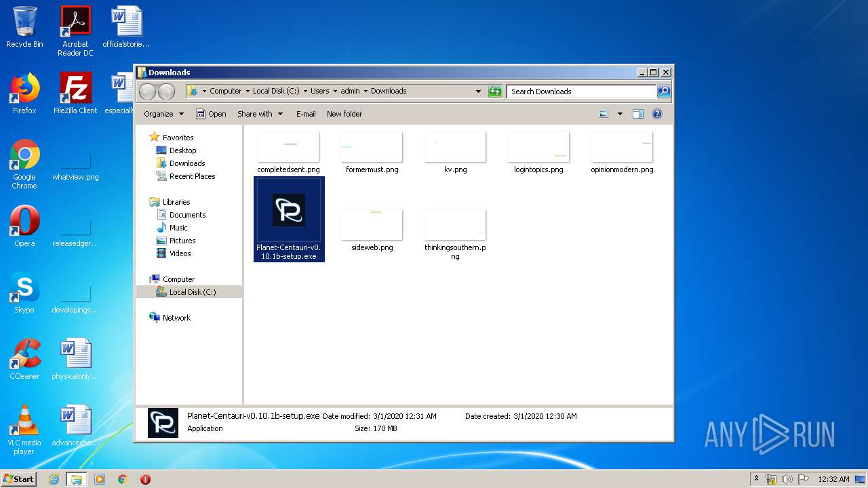The height and width of the screenshot is (488, 868).
Task: Click the Windows Explorer taskbar button
Action: [x=76, y=479]
